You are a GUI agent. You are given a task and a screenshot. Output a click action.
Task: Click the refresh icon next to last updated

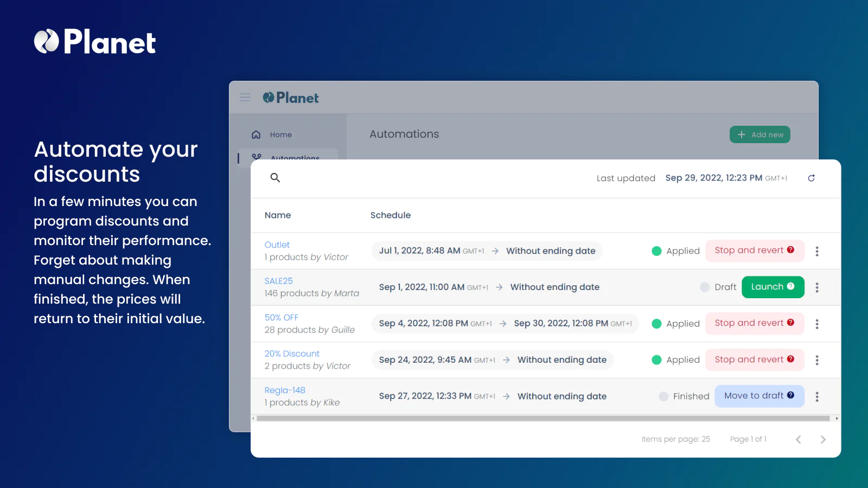tap(811, 177)
